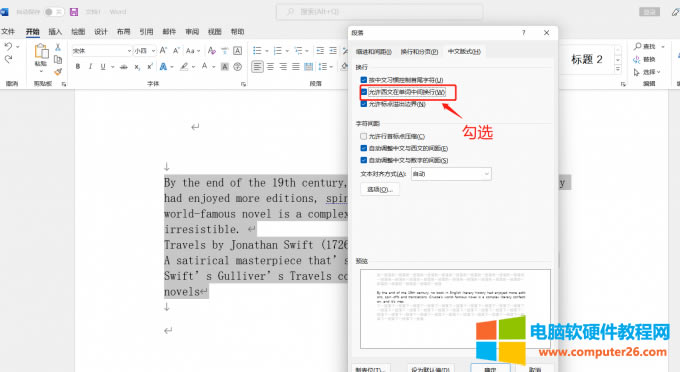Click the Clear Formatting icon

pyautogui.click(x=212, y=51)
